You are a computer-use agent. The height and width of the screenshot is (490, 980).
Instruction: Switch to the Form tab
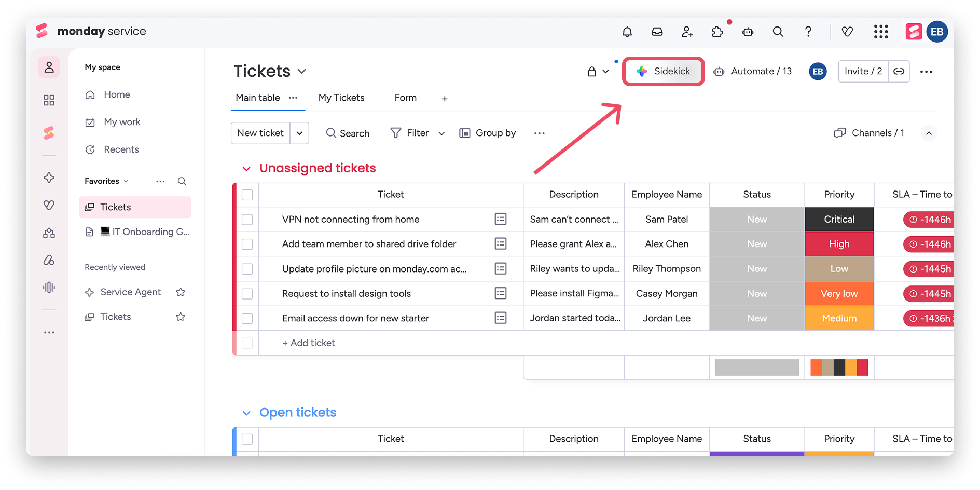(x=406, y=98)
